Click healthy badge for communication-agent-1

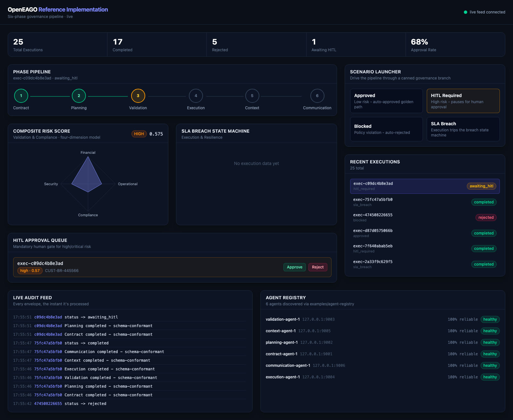tap(490, 366)
